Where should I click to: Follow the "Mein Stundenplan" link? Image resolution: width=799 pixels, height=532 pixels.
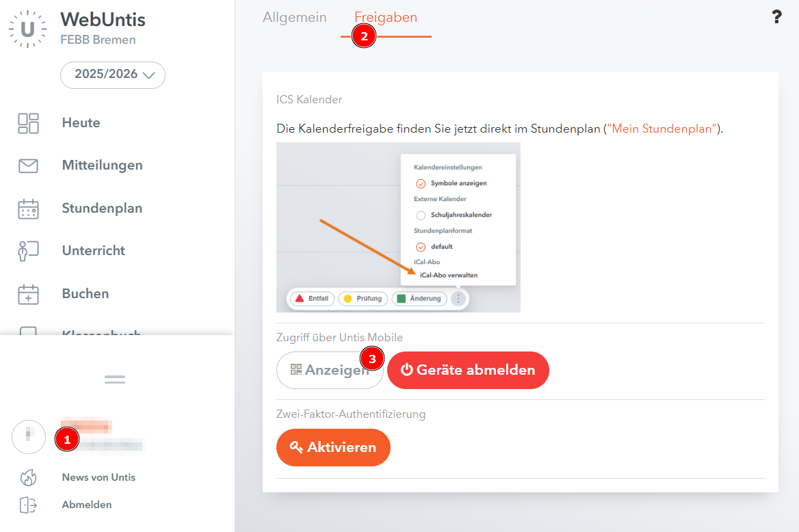[x=663, y=129]
